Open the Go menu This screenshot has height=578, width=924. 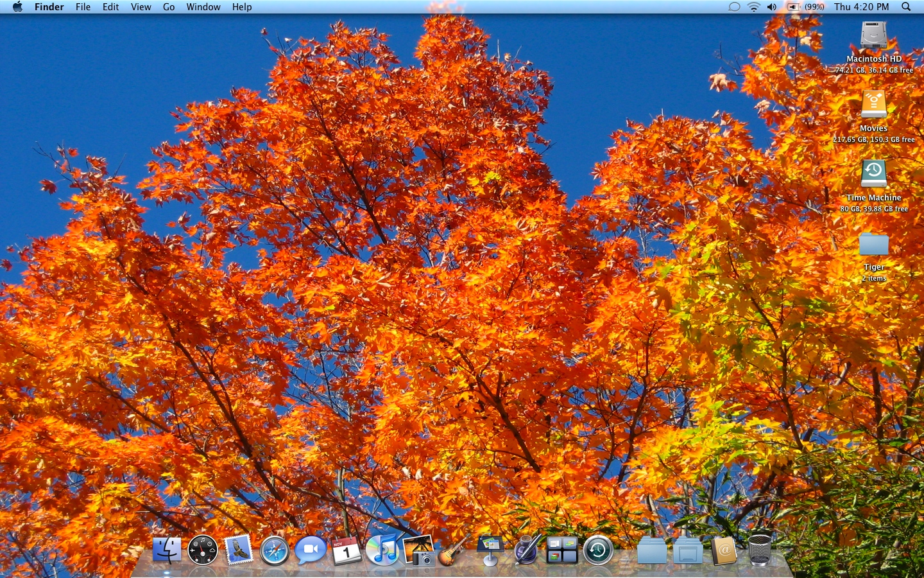coord(169,7)
